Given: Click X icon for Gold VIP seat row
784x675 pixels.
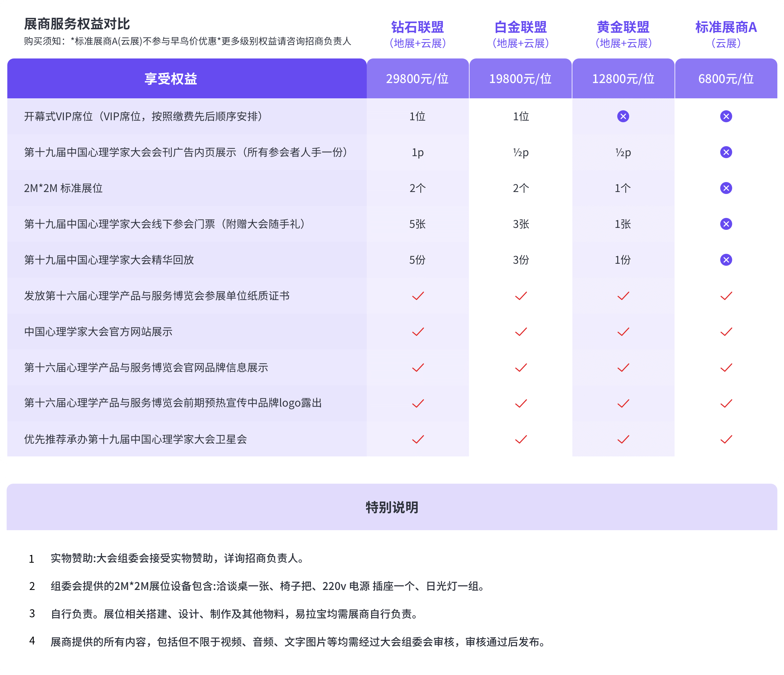Looking at the screenshot, I should [x=623, y=116].
